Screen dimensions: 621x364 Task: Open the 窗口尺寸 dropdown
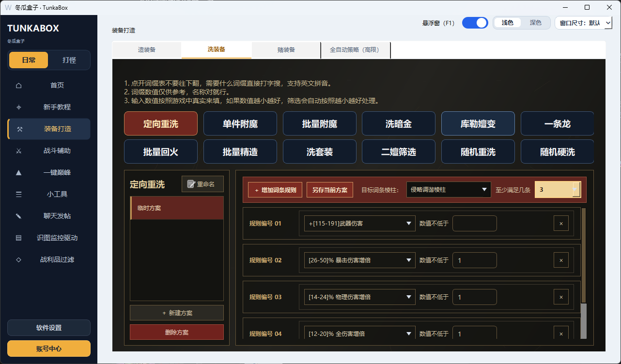tap(583, 23)
